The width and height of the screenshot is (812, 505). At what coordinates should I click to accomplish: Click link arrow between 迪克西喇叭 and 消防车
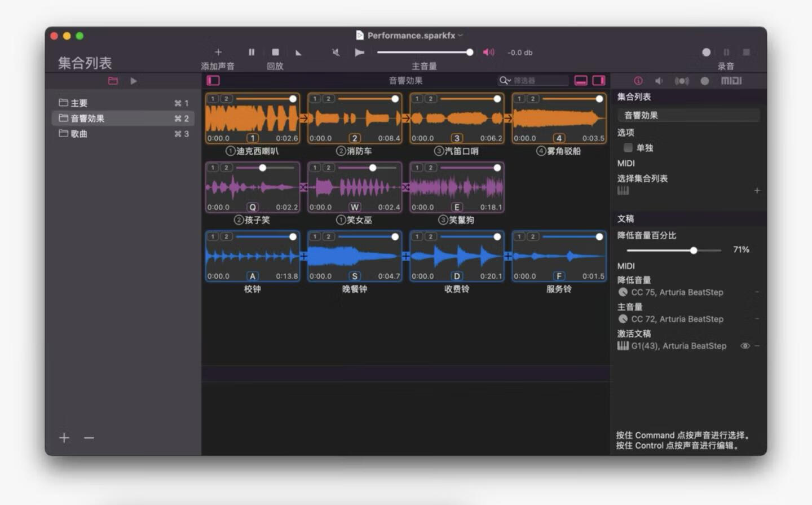coord(304,118)
